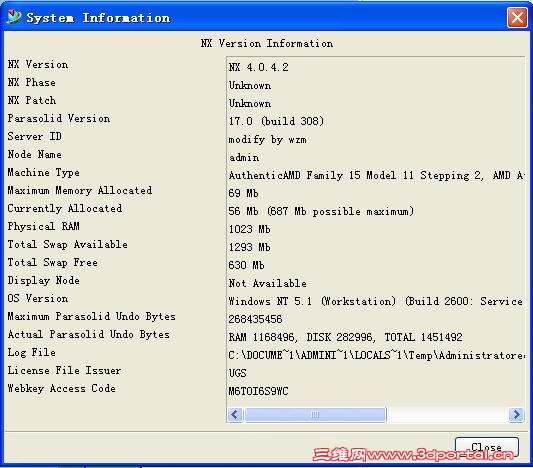Image resolution: width=533 pixels, height=468 pixels.
Task: Select the 'NX 4.0.4.2' version value
Action: 258,67
